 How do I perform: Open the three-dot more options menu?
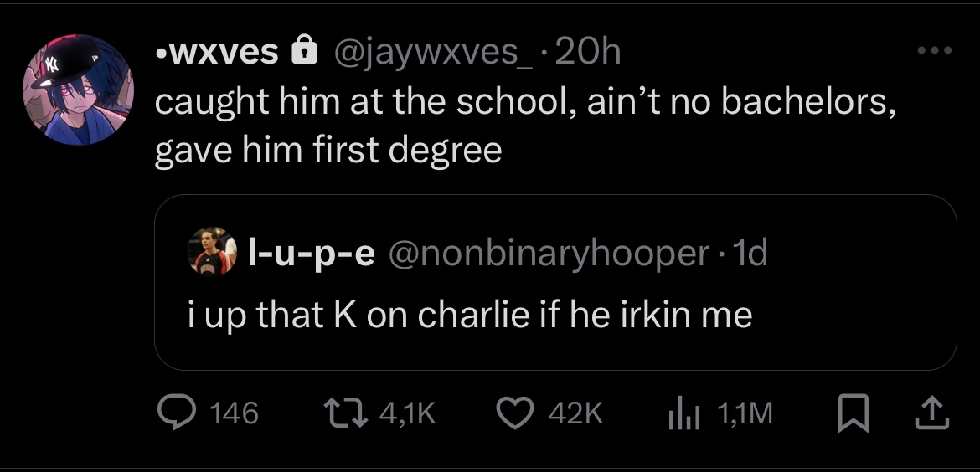point(935,52)
